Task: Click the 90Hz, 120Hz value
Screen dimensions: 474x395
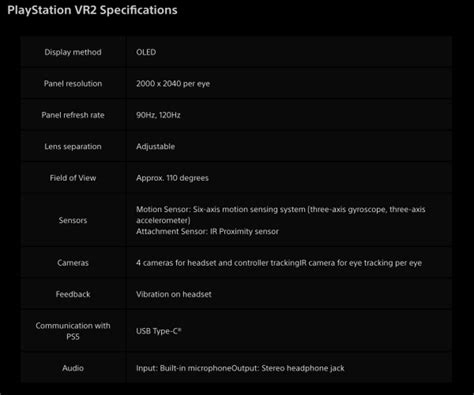Action: (x=158, y=115)
